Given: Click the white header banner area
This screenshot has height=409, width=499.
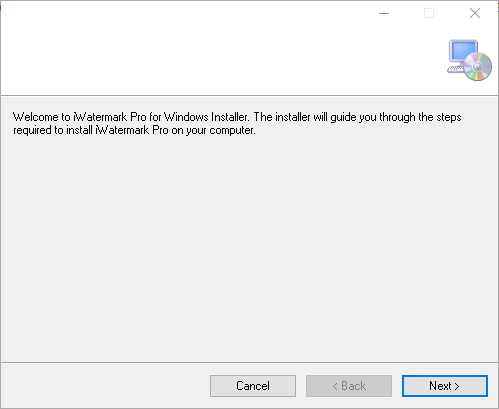Looking at the screenshot, I should pyautogui.click(x=220, y=60).
